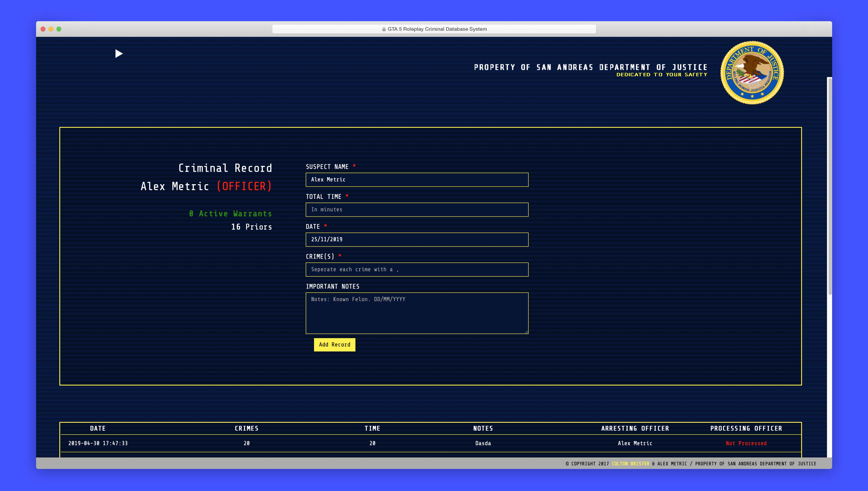Click the Add Record button
The height and width of the screenshot is (491, 868).
[x=335, y=345]
